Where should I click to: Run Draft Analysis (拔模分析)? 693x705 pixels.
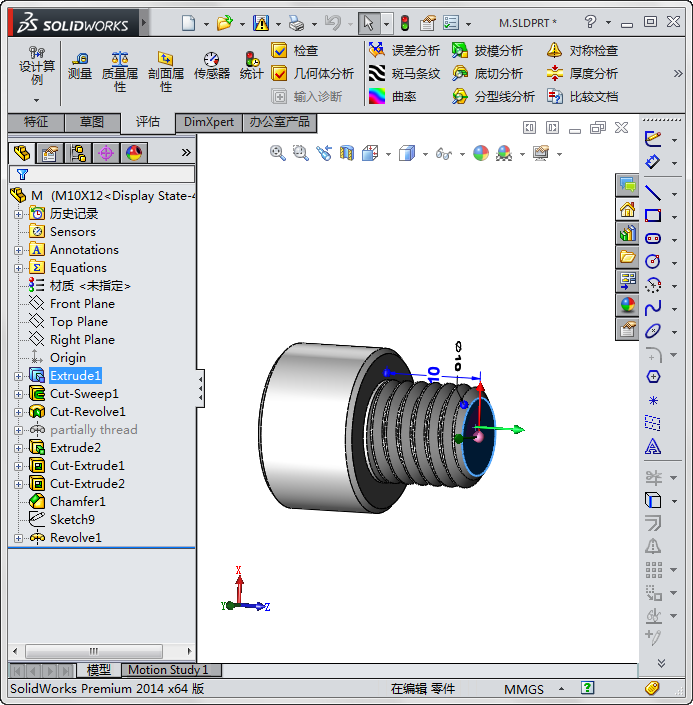click(x=487, y=50)
